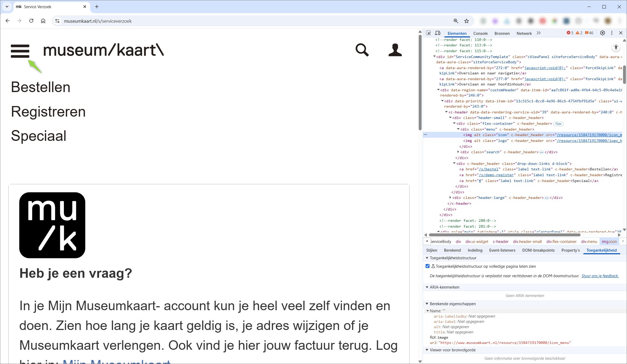Close the Service Verzoek tab
The image size is (627, 364).
pyautogui.click(x=84, y=7)
